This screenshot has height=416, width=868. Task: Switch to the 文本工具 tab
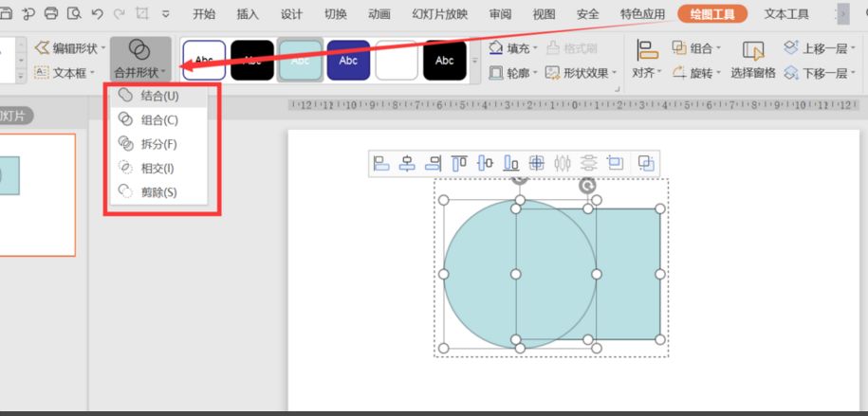(x=786, y=14)
